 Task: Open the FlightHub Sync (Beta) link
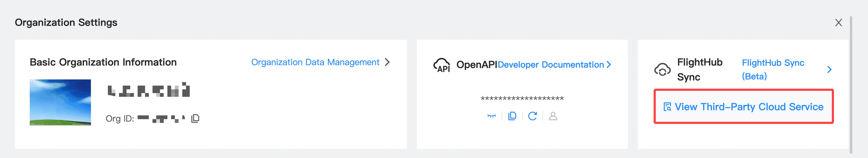pyautogui.click(x=773, y=69)
